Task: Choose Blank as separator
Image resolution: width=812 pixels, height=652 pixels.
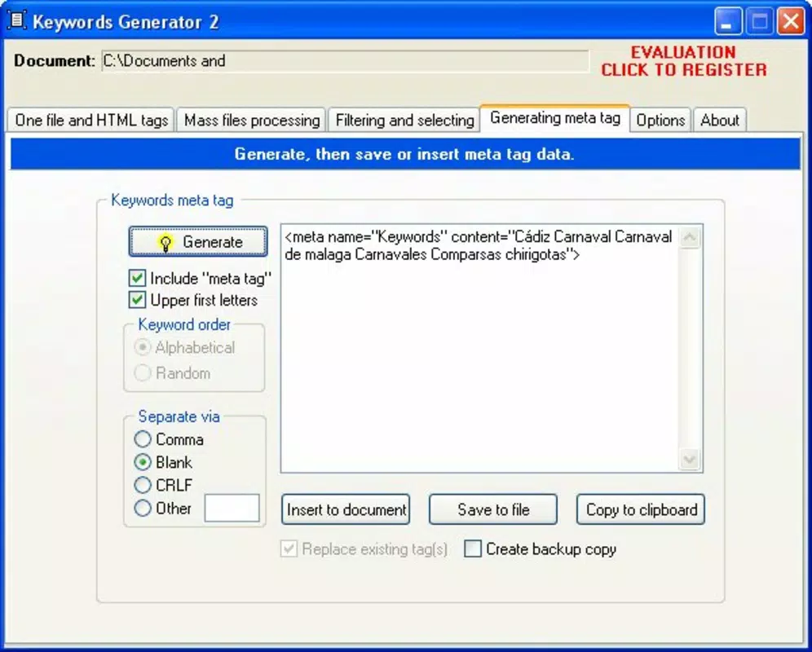Action: [143, 462]
